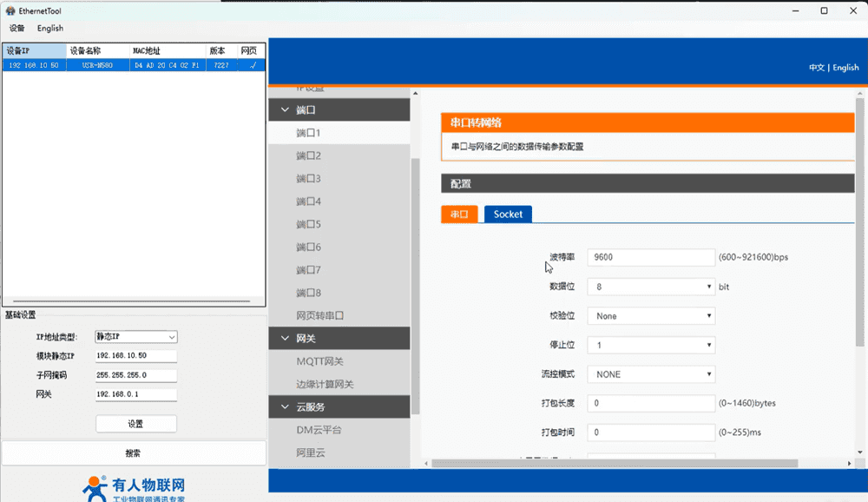Switch web page language to English
The height and width of the screenshot is (502, 868).
(x=845, y=68)
